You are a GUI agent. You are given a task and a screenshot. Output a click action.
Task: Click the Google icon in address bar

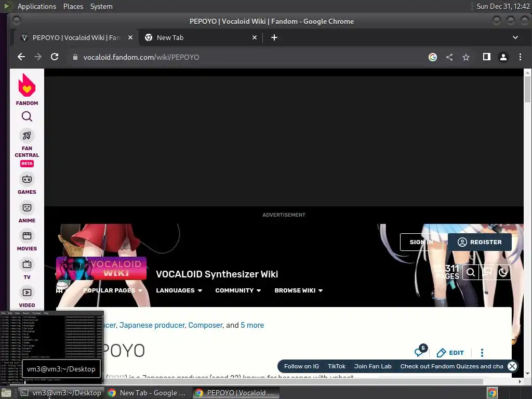tap(433, 57)
